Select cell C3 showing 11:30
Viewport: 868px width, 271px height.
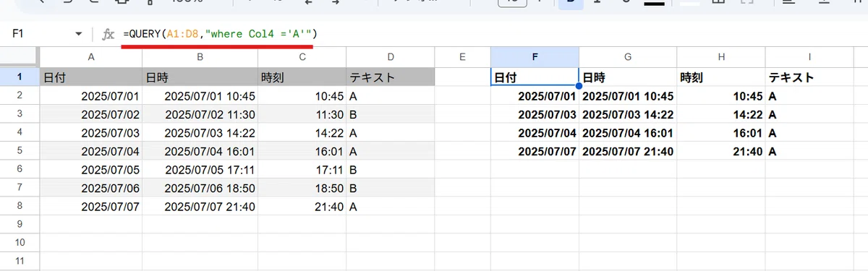click(302, 114)
